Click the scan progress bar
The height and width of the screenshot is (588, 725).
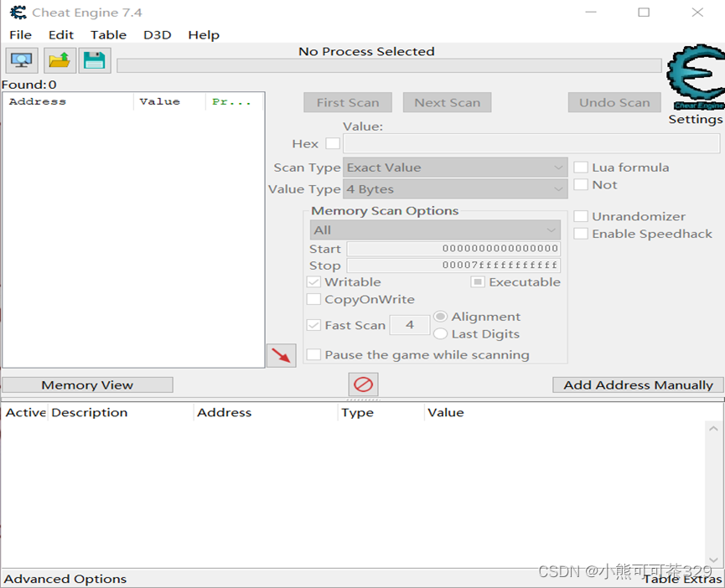tap(389, 65)
